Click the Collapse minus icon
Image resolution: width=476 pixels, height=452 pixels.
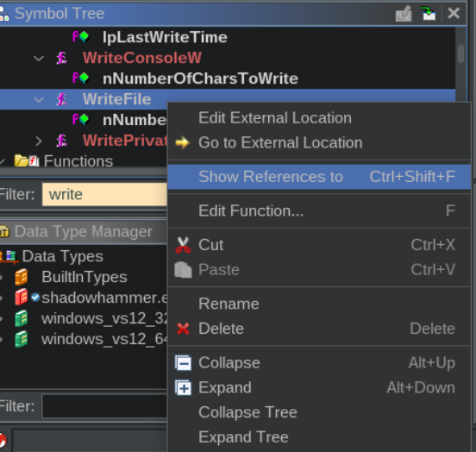(183, 362)
